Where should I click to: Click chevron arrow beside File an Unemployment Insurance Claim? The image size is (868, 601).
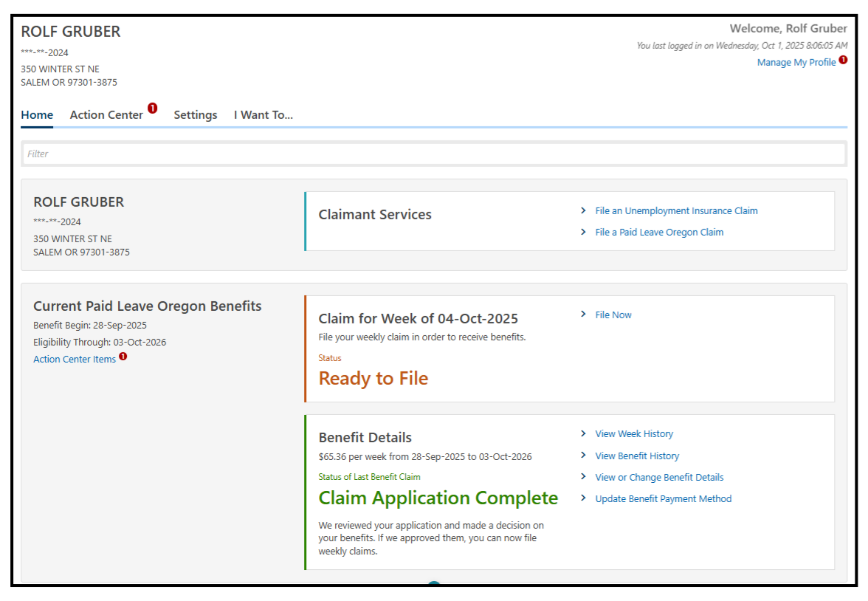click(x=583, y=210)
